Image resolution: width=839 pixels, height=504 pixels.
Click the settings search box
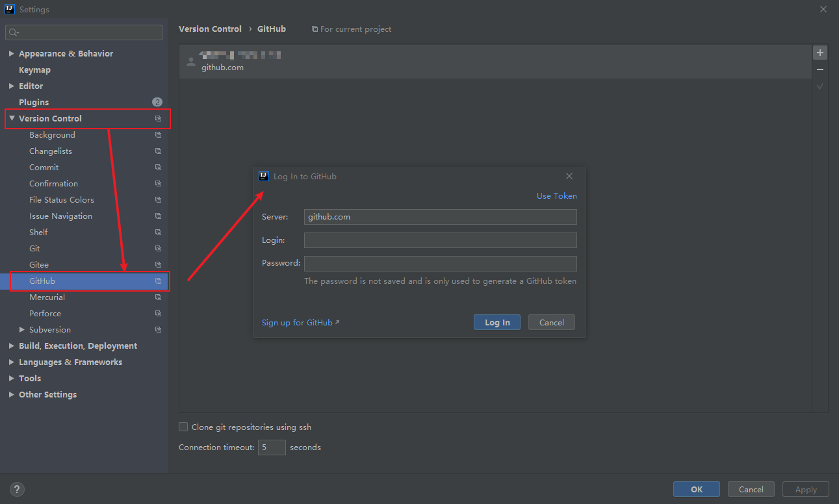pos(84,32)
